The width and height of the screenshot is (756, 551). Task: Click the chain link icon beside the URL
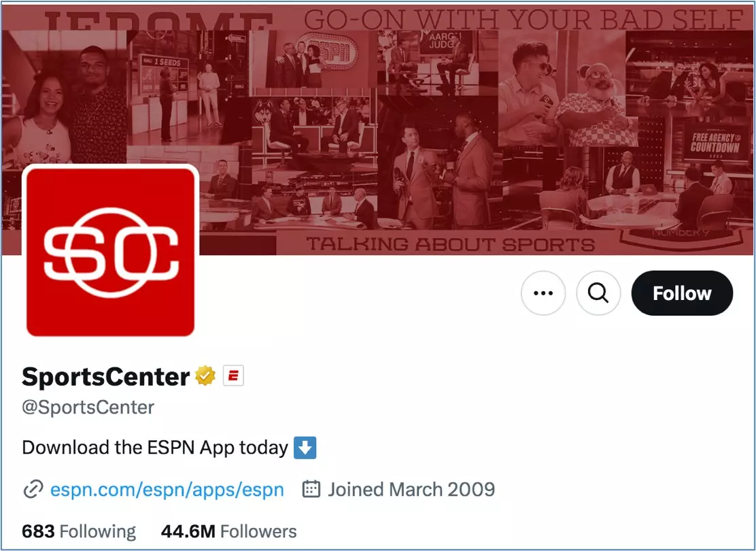point(33,490)
